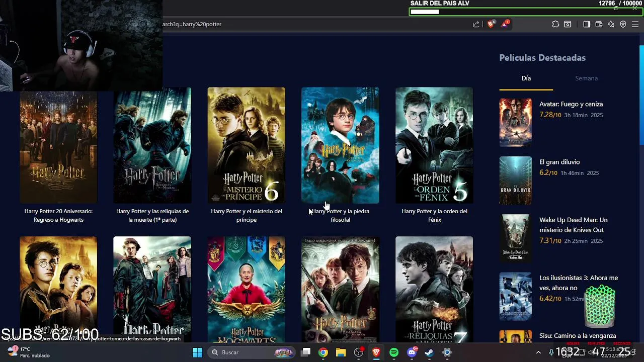
Task: Open the Cámara Secreta poster in second row
Action: 340,289
